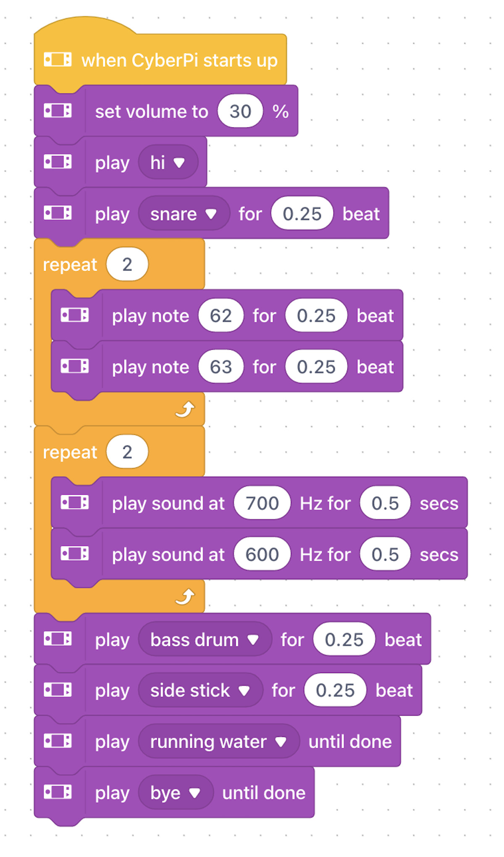Click '%' sign on set volume block
This screenshot has width=504, height=857.
[x=281, y=112]
